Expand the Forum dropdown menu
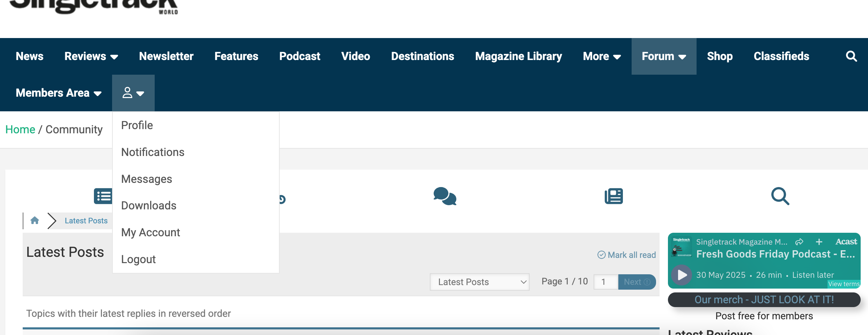Image resolution: width=868 pixels, height=335 pixels. (664, 56)
